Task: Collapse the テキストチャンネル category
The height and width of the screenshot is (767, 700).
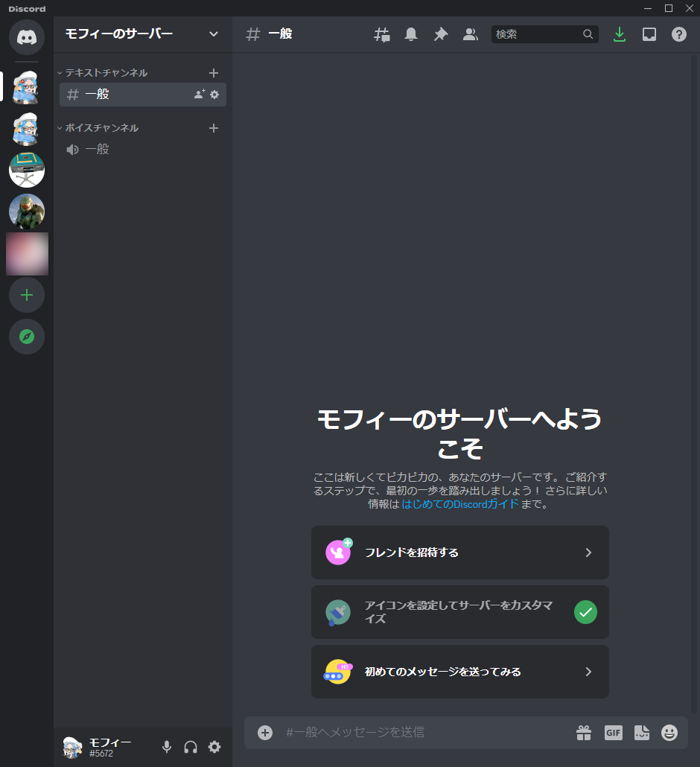Action: click(x=102, y=73)
